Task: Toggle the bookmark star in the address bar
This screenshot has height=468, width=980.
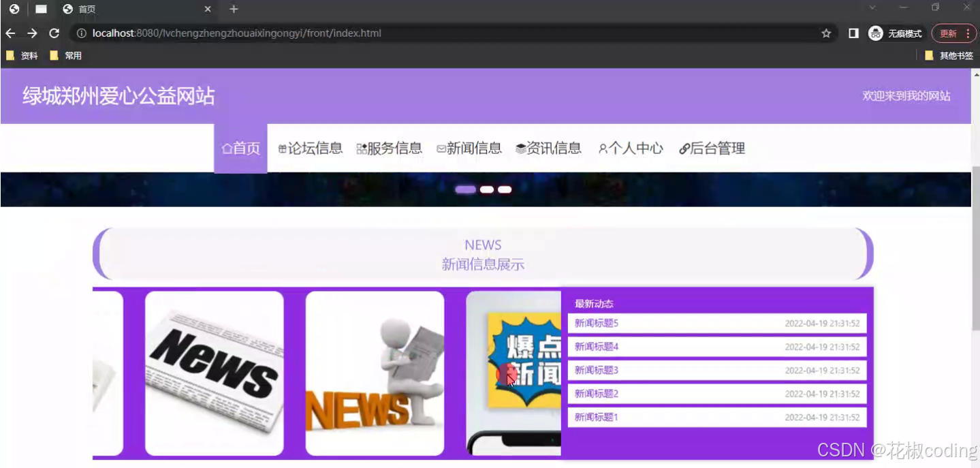Action: pyautogui.click(x=825, y=33)
